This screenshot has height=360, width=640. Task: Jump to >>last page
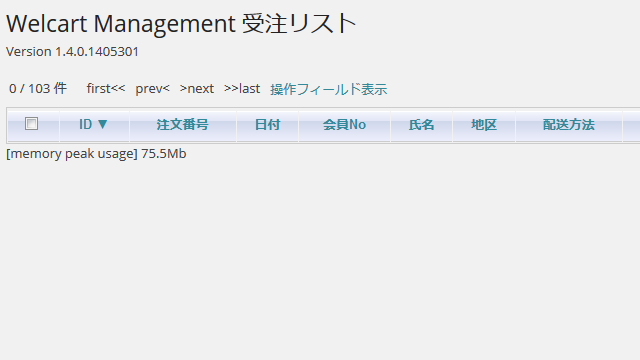(242, 89)
